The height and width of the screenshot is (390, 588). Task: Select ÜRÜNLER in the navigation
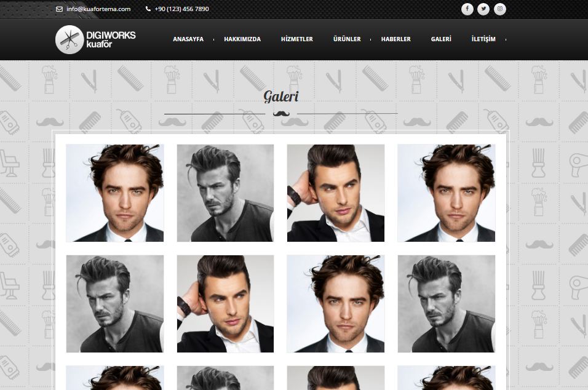(347, 39)
